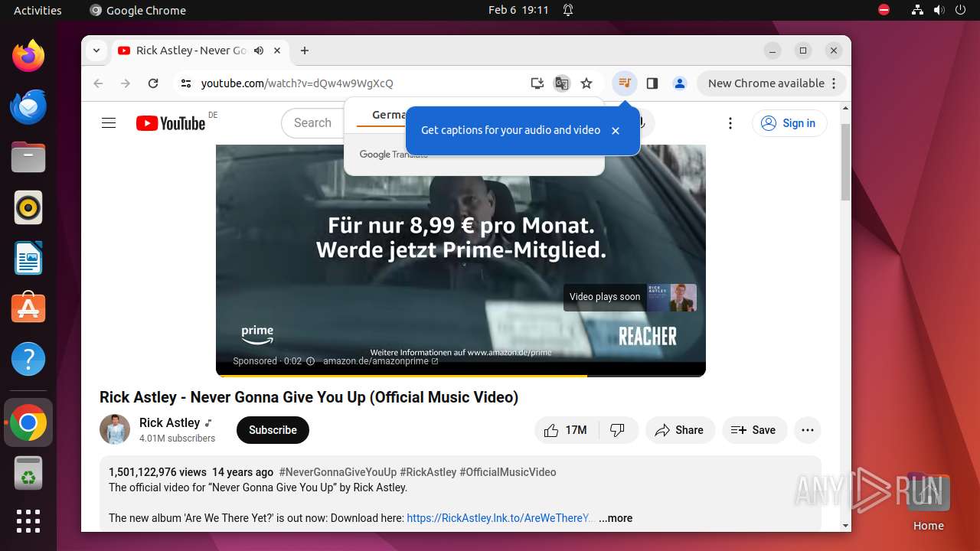Bookmark this page with the star
980x551 pixels.
pyautogui.click(x=586, y=83)
